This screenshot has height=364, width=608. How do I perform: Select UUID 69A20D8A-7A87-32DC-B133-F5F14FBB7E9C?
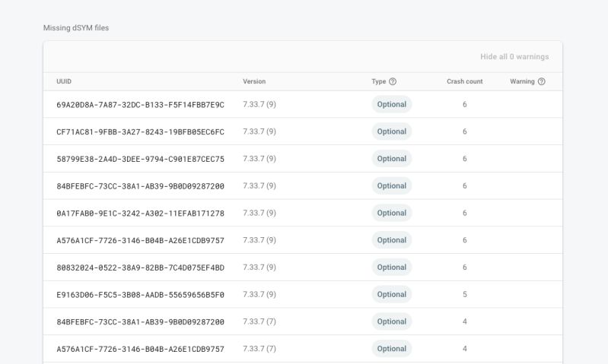coord(140,105)
